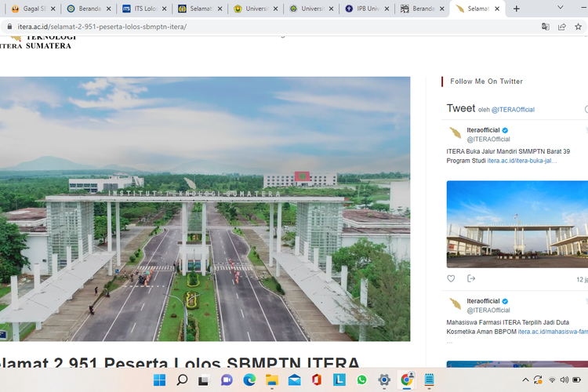Image resolution: width=588 pixels, height=392 pixels.
Task: Switch to the IPB University tab
Action: pyautogui.click(x=365, y=9)
